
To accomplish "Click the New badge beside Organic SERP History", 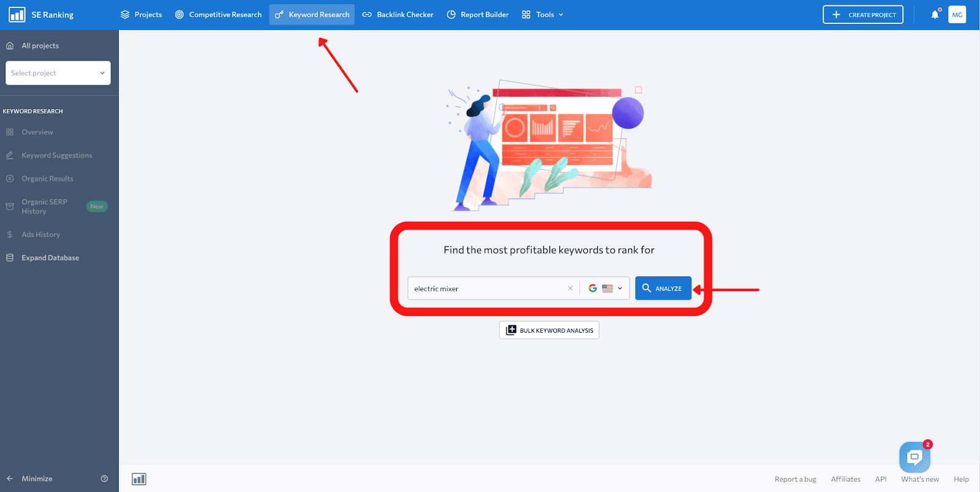I will pyautogui.click(x=97, y=206).
